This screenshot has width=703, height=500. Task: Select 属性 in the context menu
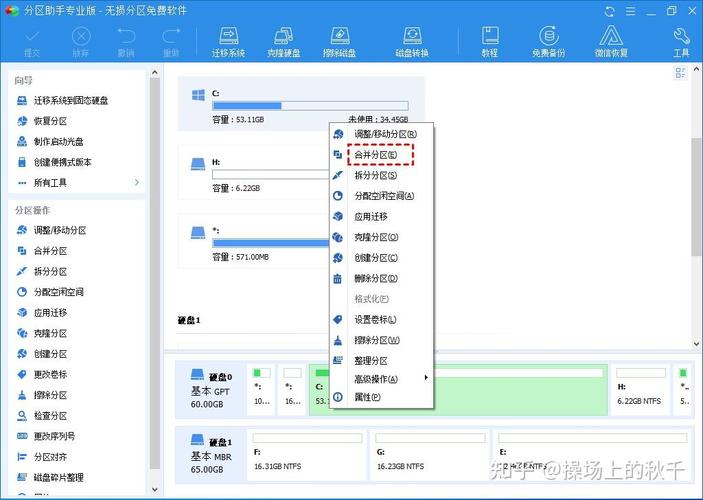click(x=368, y=397)
